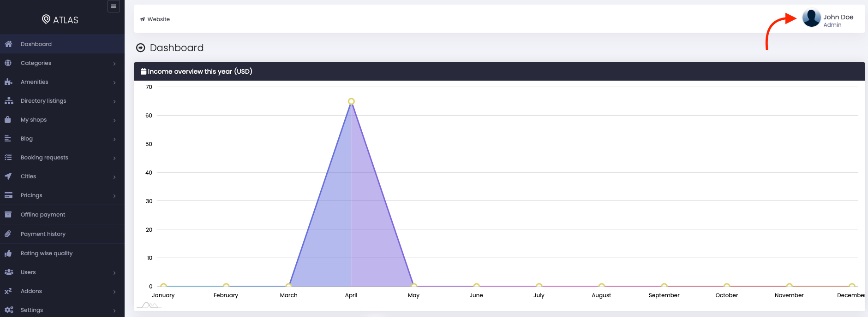Open the Payment history menu item
This screenshot has height=317, width=868.
click(x=62, y=234)
